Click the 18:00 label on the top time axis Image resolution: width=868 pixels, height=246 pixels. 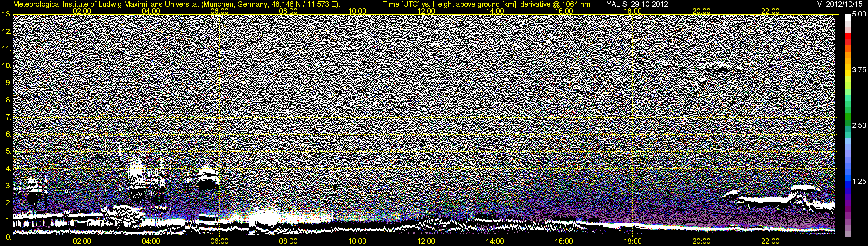(632, 11)
